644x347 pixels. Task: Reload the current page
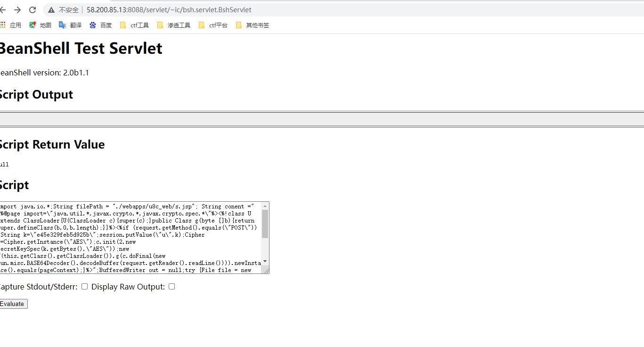tap(33, 10)
